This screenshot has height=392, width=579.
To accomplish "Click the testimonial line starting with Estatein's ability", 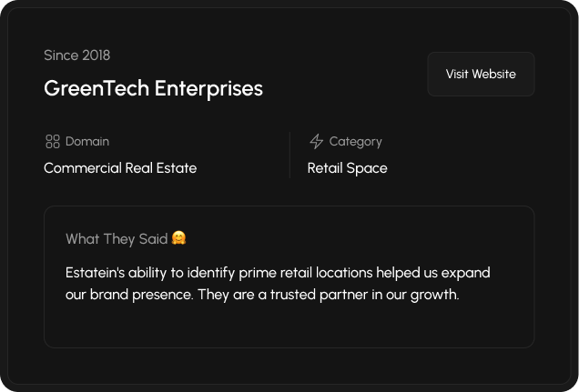I will (278, 273).
